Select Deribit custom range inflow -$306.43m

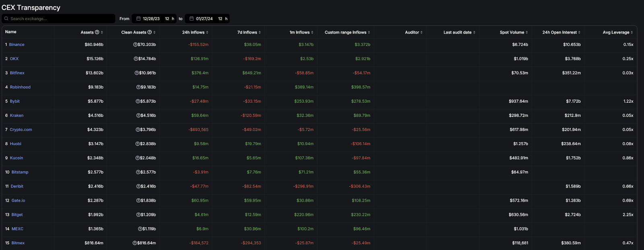359,186
